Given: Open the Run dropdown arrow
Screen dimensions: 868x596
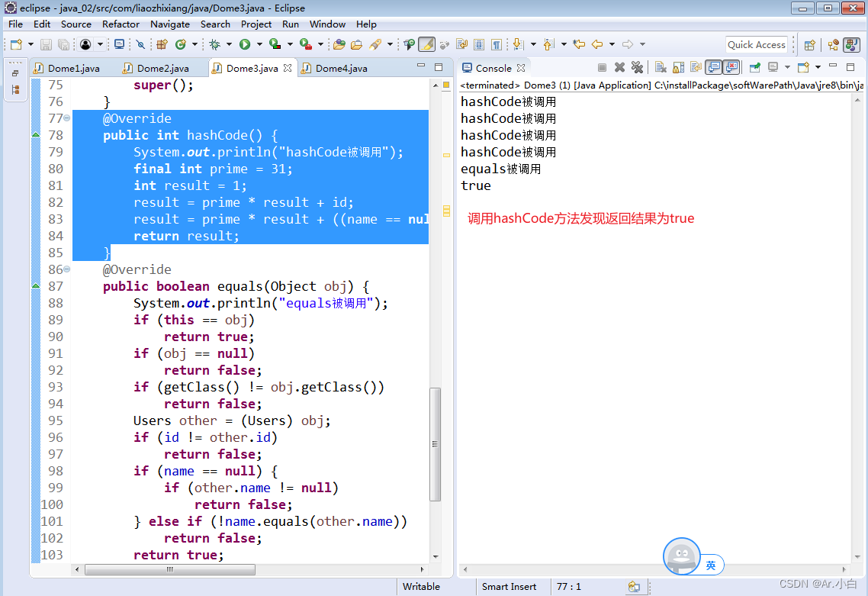Looking at the screenshot, I should 259,44.
